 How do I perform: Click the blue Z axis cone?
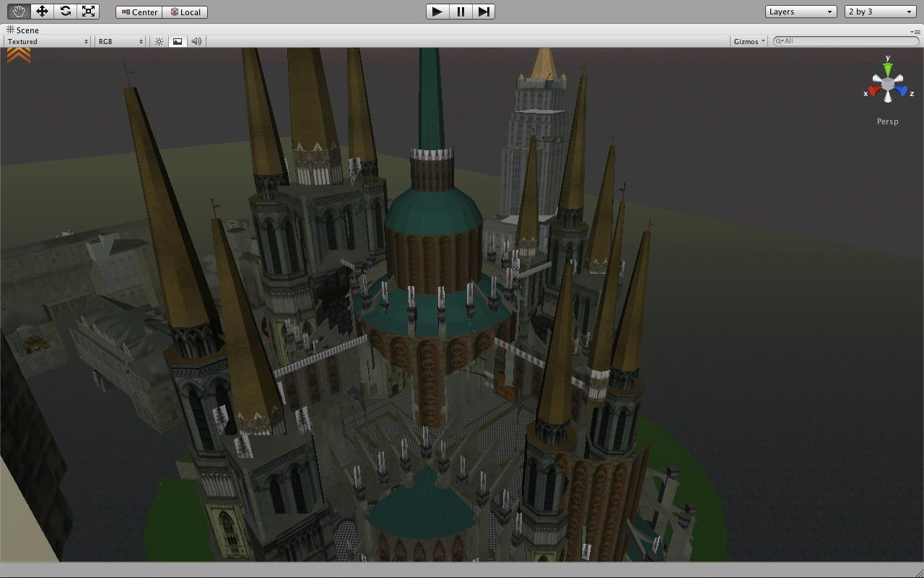coord(902,90)
